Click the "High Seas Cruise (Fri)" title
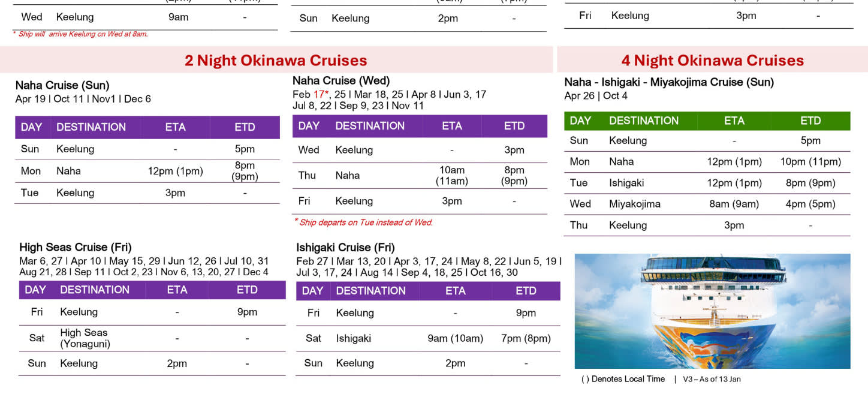The width and height of the screenshot is (868, 409). pyautogui.click(x=76, y=247)
